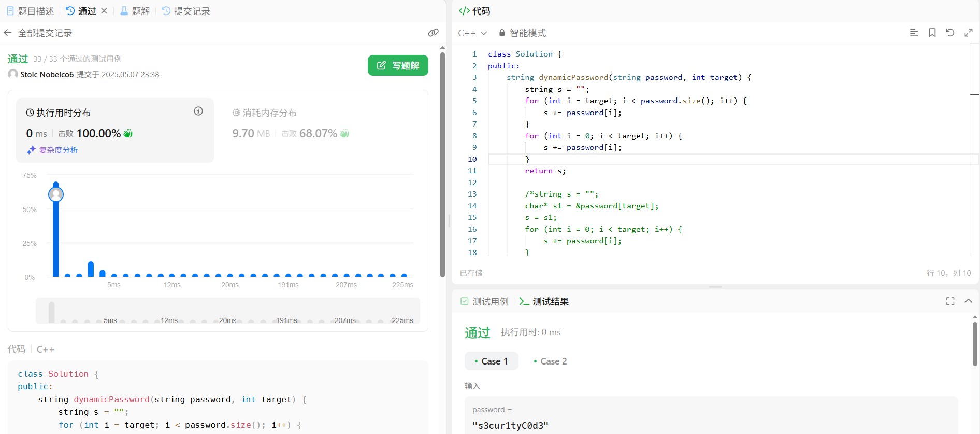Click the 9.70 MB memory value
Image resolution: width=980 pixels, height=434 pixels.
(x=251, y=133)
